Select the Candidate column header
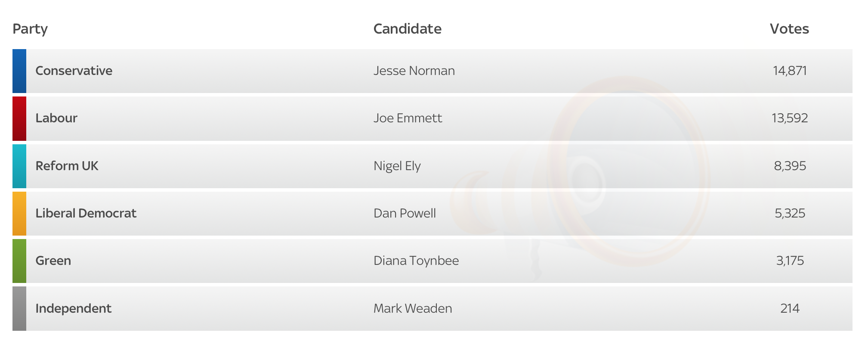 point(407,29)
